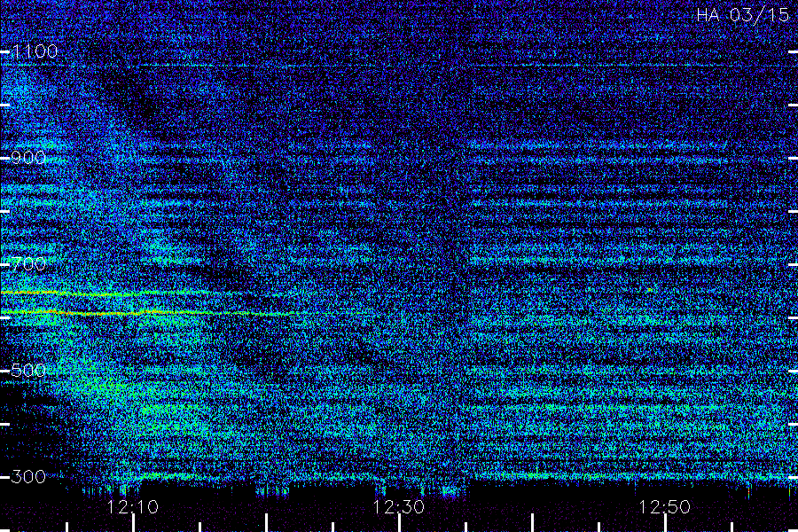Click the time tick mark below 12:10
Viewport: 798px width, 532px height.
[x=133, y=523]
